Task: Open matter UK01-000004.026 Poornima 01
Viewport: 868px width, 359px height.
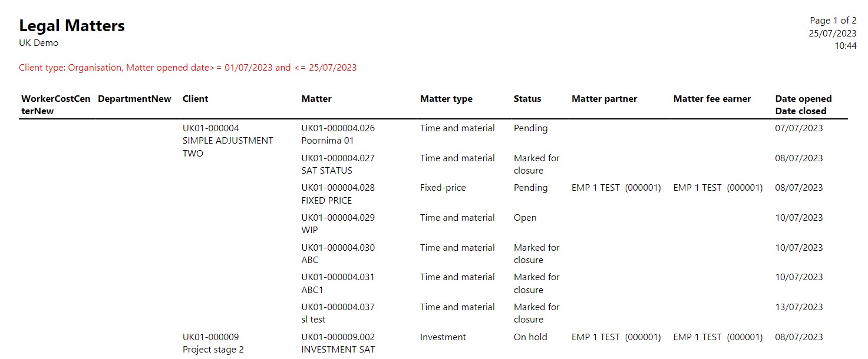Action: [x=338, y=134]
